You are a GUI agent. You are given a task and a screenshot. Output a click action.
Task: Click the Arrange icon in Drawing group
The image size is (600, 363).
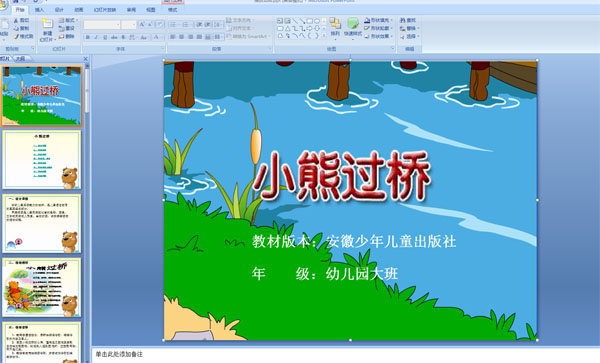[335, 24]
